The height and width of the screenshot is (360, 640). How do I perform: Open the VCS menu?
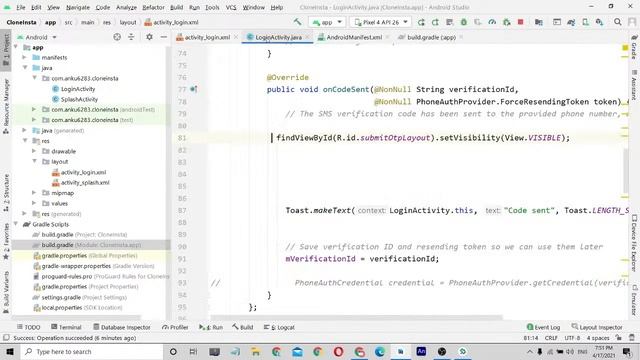pos(231,7)
